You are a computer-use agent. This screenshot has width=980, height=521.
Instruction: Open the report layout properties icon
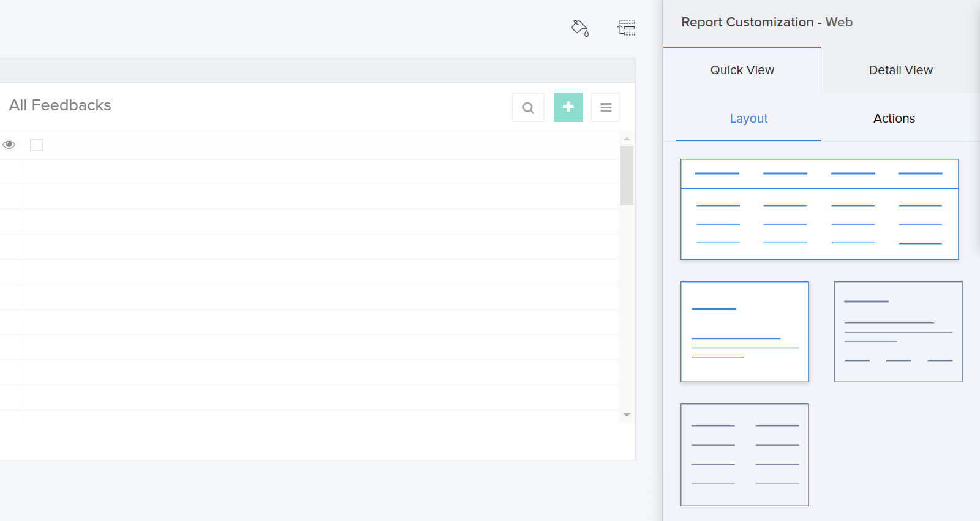click(x=626, y=28)
